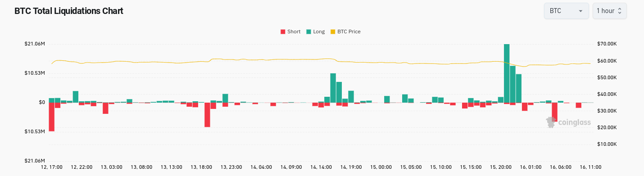This screenshot has height=176, width=644.
Task: Click the yellow BTC Price legend swatch
Action: [333, 32]
